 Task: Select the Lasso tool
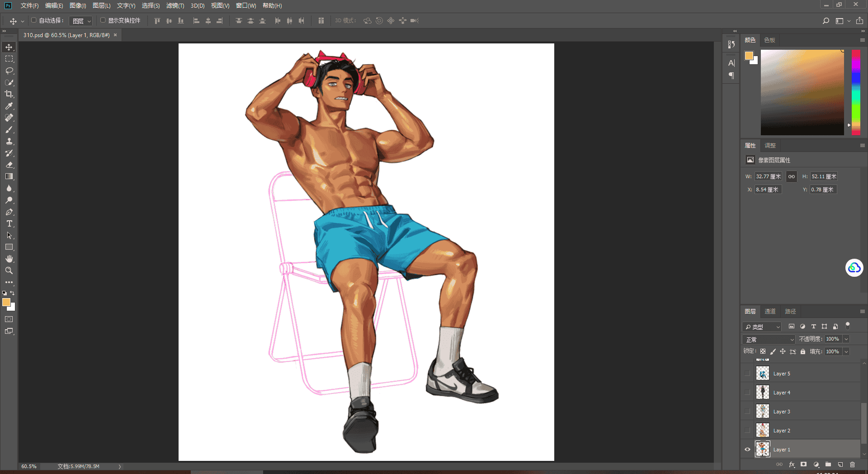(x=9, y=71)
